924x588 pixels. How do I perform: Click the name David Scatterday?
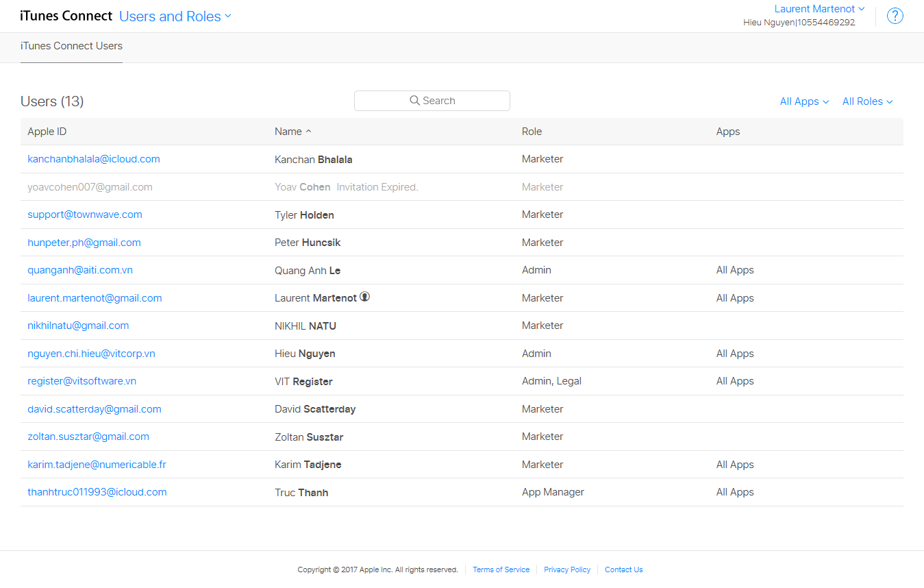pyautogui.click(x=315, y=409)
